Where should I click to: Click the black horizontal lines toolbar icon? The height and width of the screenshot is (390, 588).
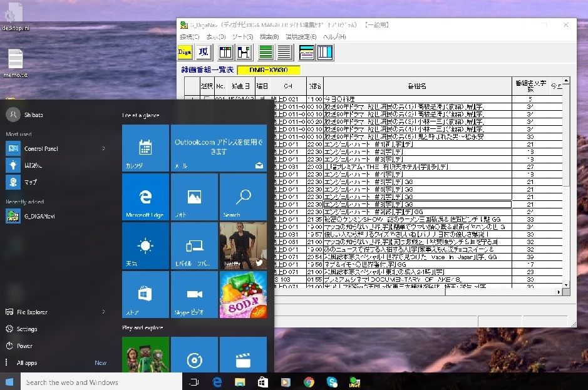[x=284, y=52]
